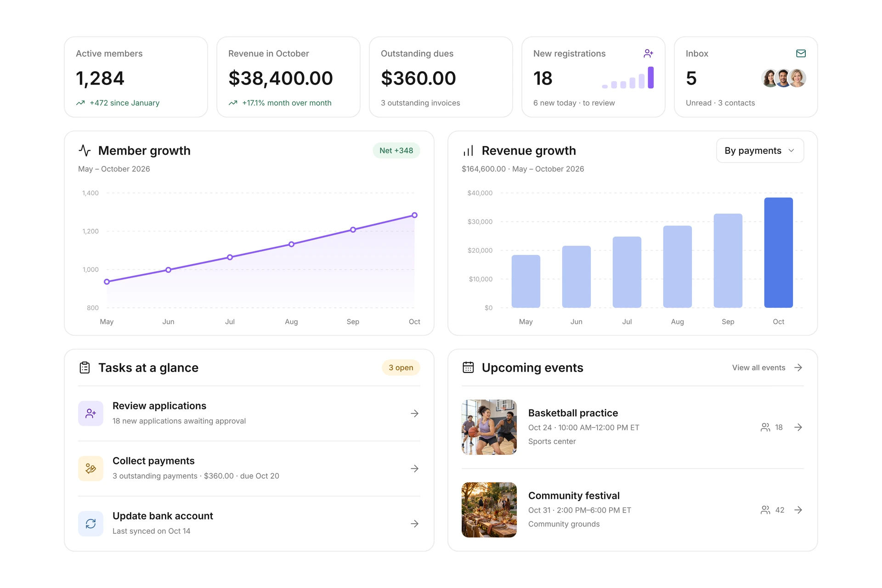Click the May data point on Member growth line
Viewport: 882px width, 588px height.
(107, 282)
